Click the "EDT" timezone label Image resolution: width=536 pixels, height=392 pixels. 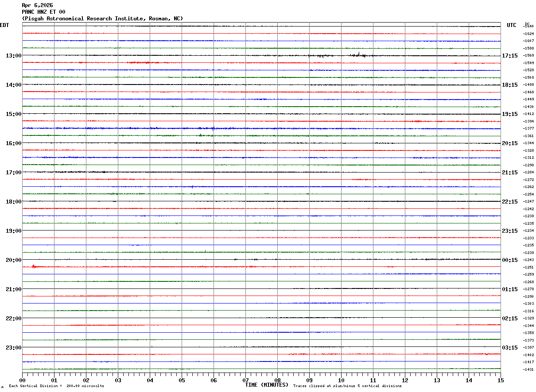point(4,25)
